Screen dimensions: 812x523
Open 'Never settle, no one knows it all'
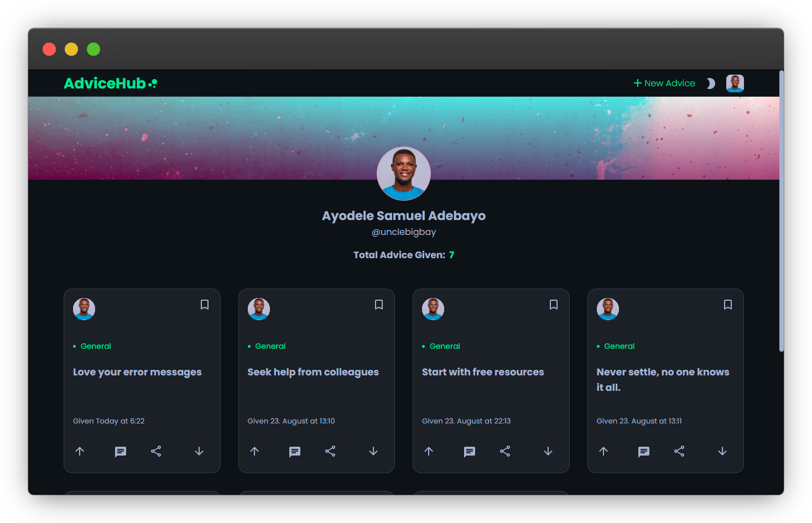(x=663, y=380)
